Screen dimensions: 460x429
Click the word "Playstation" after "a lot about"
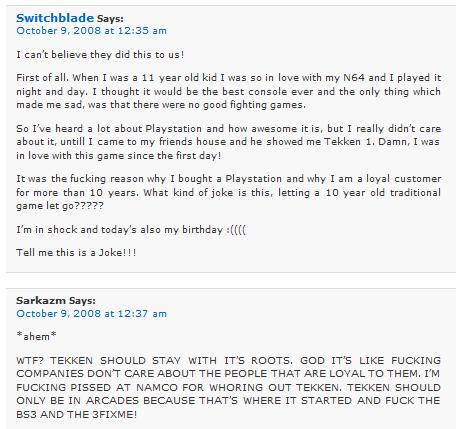pyautogui.click(x=174, y=129)
